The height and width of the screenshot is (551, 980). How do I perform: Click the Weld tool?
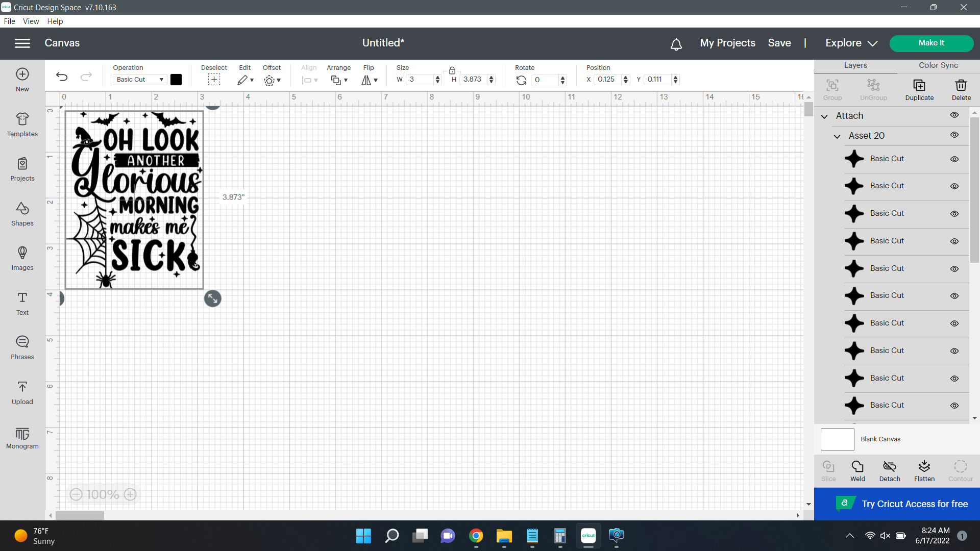(857, 470)
